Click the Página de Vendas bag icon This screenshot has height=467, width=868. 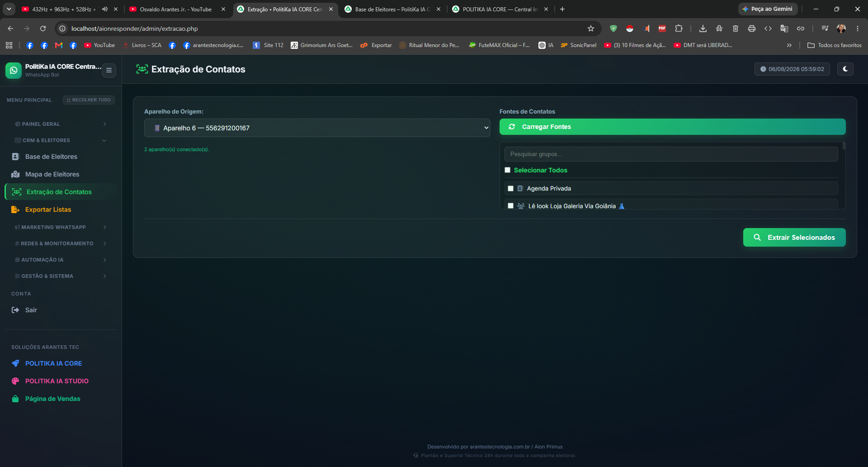click(x=15, y=399)
